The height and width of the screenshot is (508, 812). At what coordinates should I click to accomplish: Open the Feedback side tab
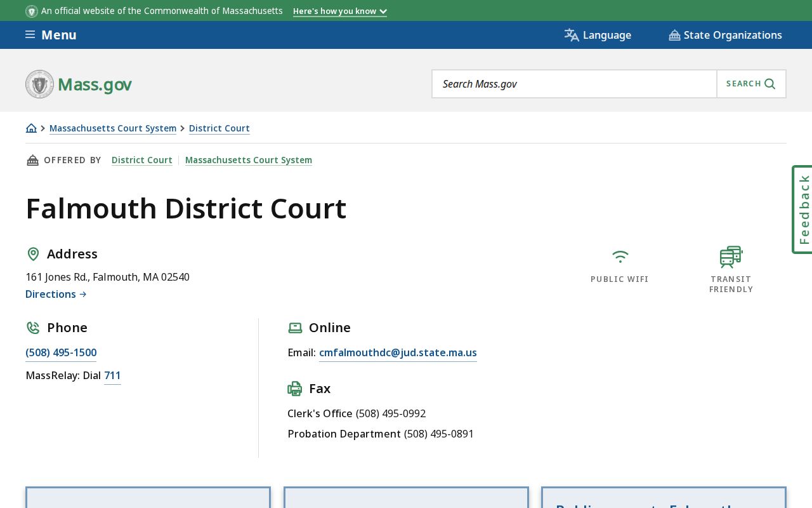(x=802, y=210)
